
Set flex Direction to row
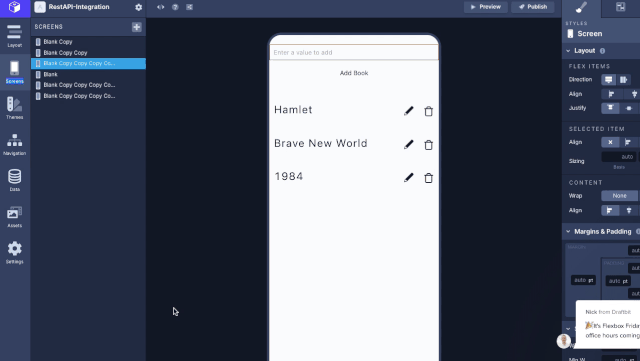point(623,80)
